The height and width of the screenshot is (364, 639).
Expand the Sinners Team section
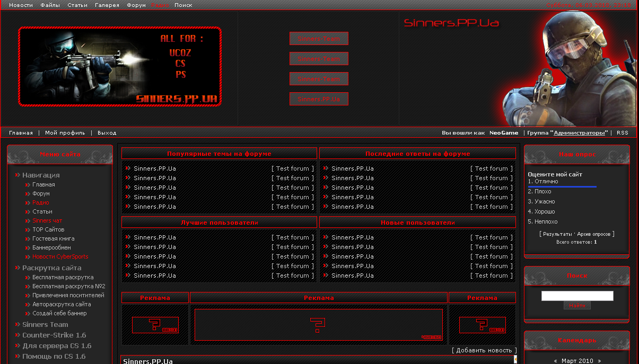[x=45, y=325]
